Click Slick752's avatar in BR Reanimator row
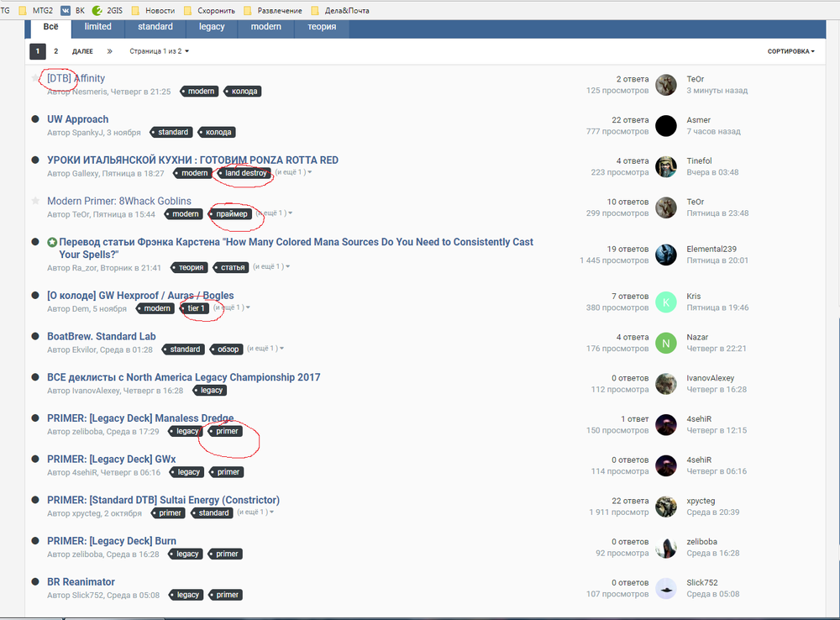The image size is (840, 620). (666, 588)
